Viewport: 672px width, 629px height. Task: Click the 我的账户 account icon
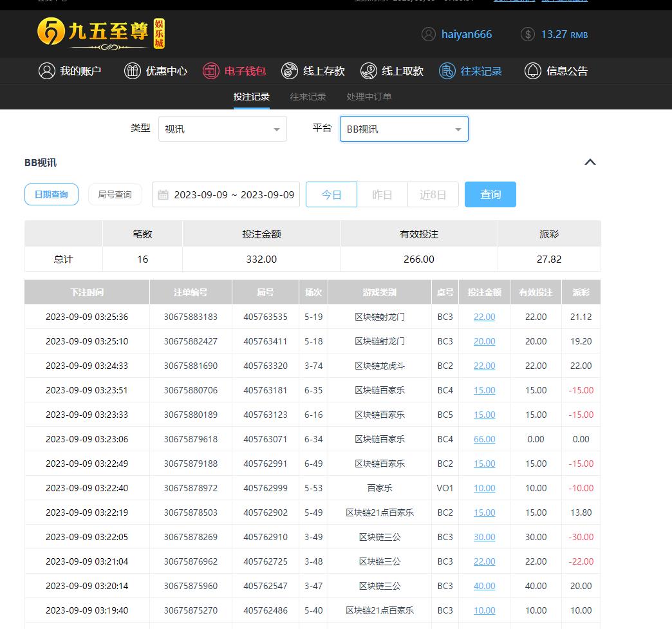tap(46, 71)
